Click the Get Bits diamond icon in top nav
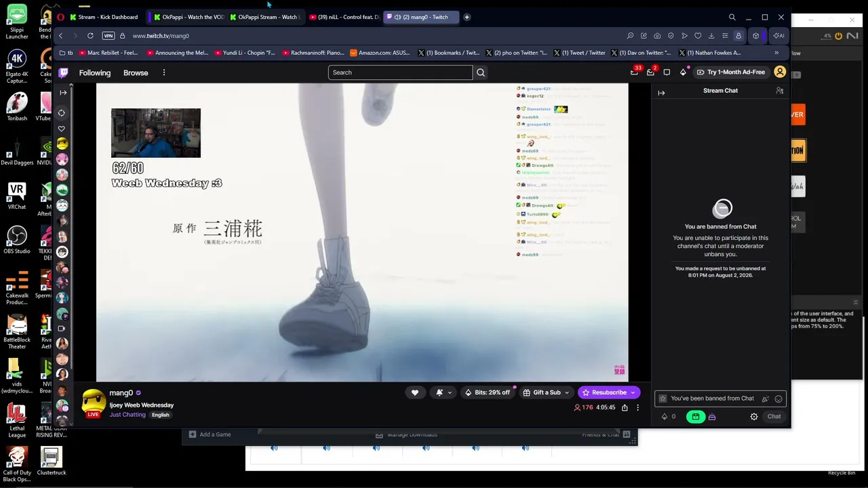Screen dimensions: 868x488 coord(683,73)
